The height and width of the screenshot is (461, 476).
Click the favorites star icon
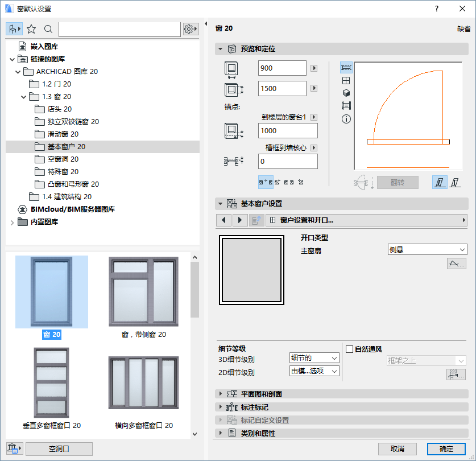click(x=32, y=28)
